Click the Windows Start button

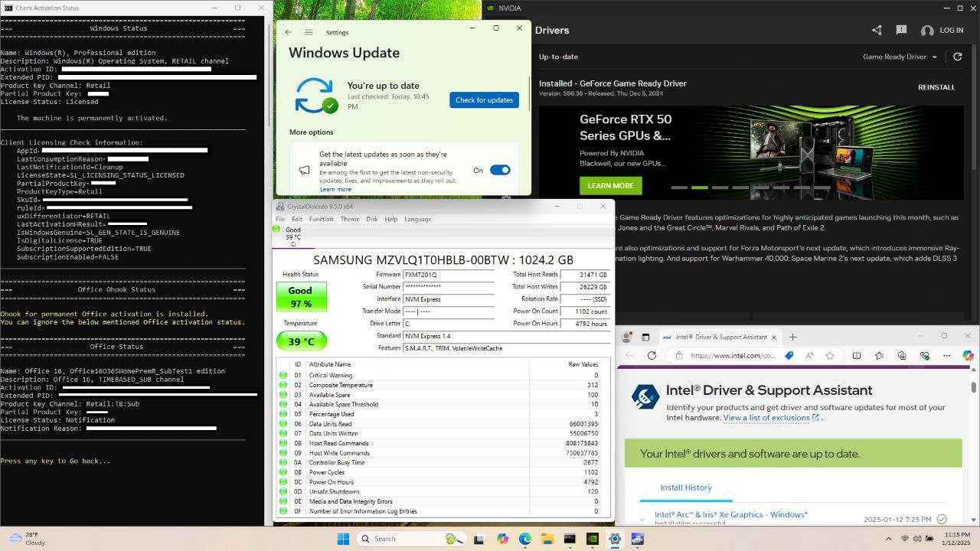pyautogui.click(x=342, y=539)
